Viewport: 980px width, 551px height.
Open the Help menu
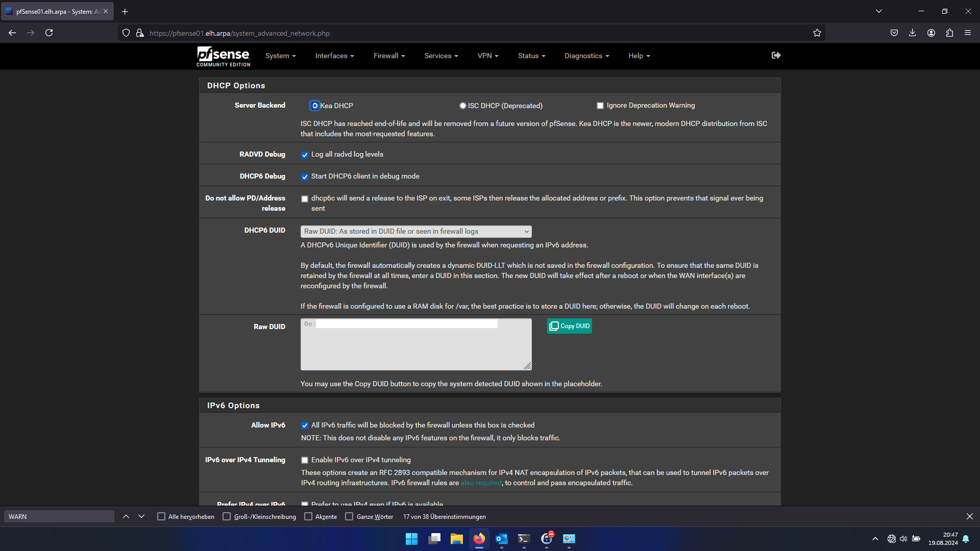coord(639,56)
